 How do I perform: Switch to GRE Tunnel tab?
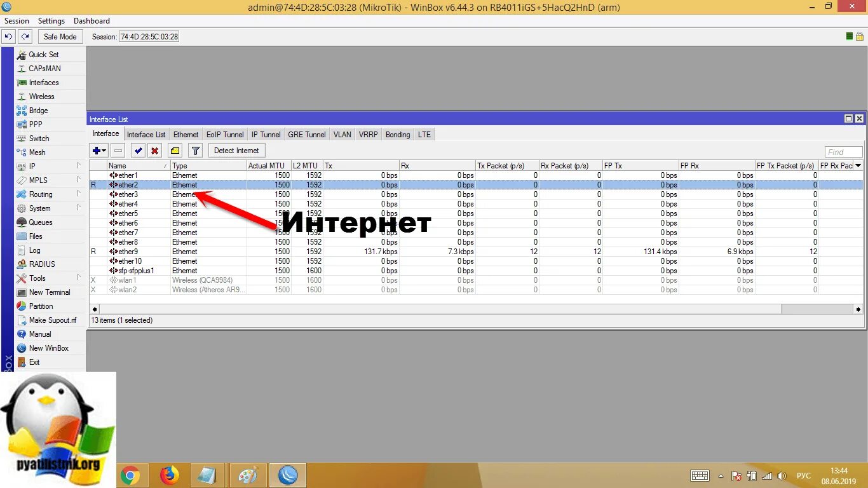(x=307, y=135)
